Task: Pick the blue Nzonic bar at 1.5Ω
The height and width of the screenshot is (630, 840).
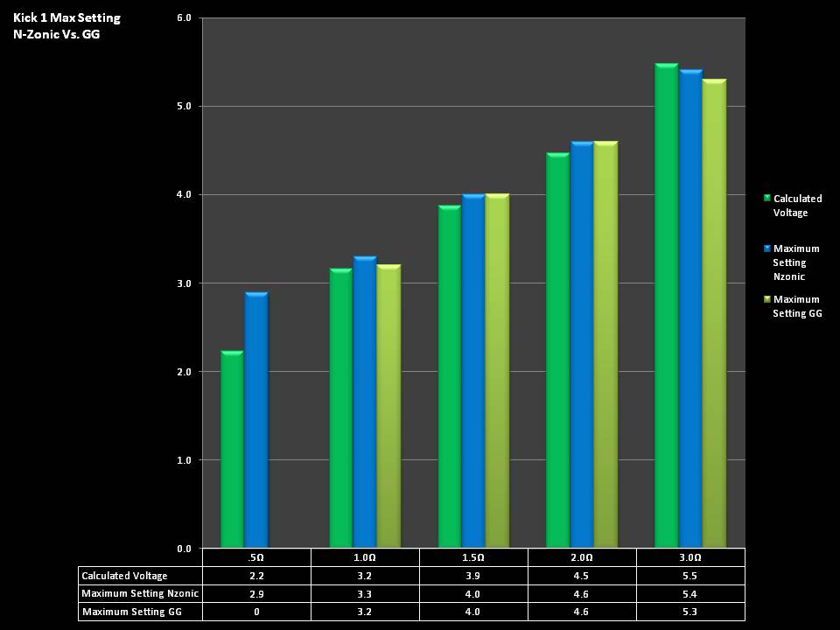Action: point(473,372)
